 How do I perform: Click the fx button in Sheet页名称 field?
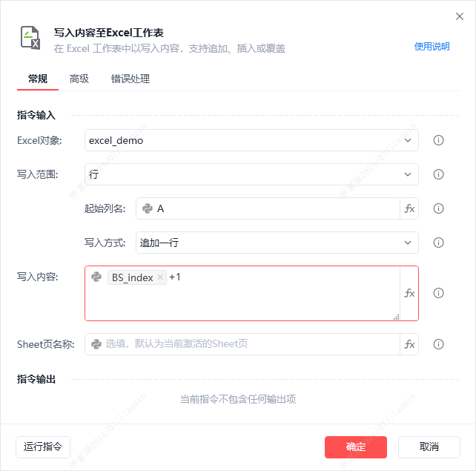(x=409, y=344)
